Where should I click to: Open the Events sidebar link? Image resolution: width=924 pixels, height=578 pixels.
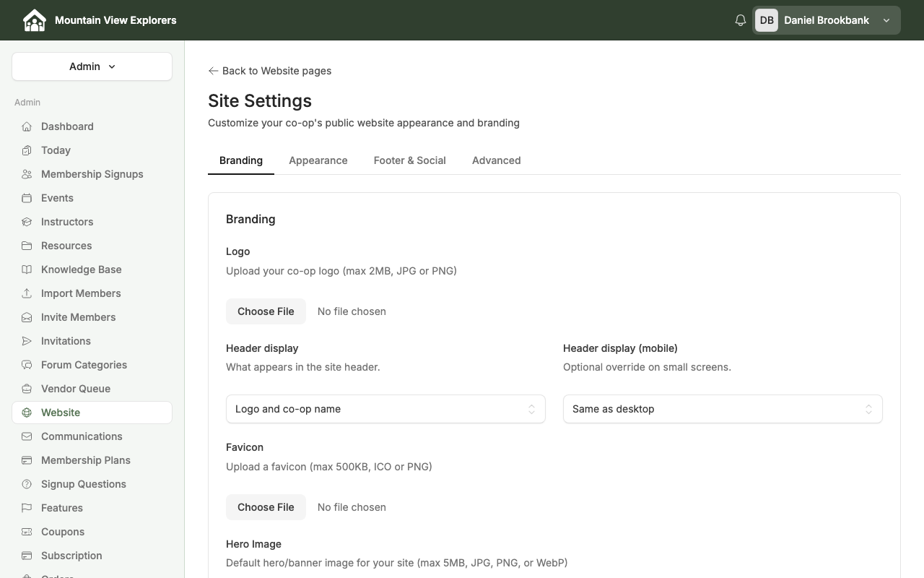(92, 198)
